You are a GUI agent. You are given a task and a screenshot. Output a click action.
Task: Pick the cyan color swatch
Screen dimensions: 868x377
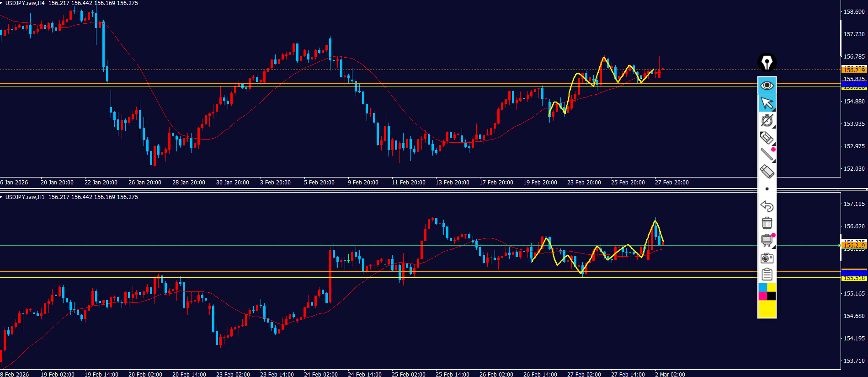[762, 287]
